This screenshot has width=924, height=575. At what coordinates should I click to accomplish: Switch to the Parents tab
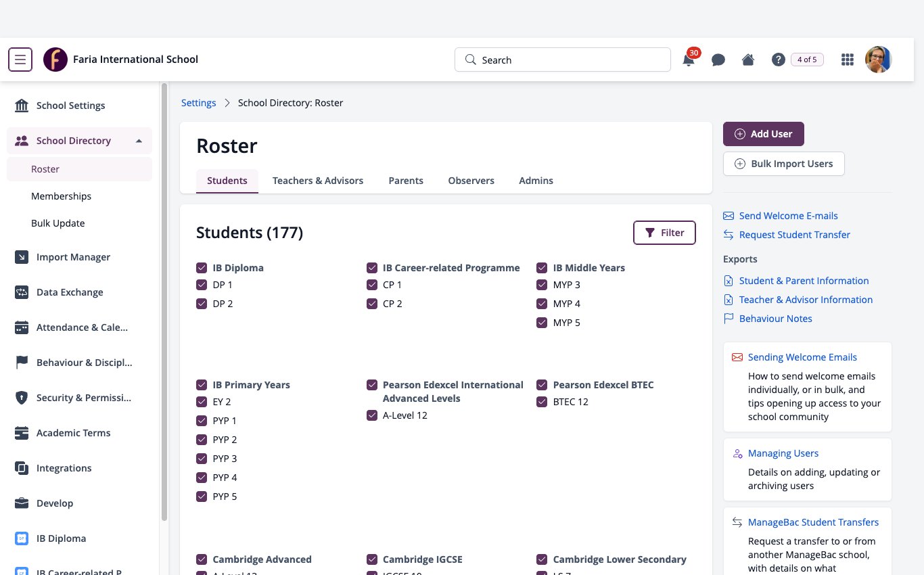point(406,181)
